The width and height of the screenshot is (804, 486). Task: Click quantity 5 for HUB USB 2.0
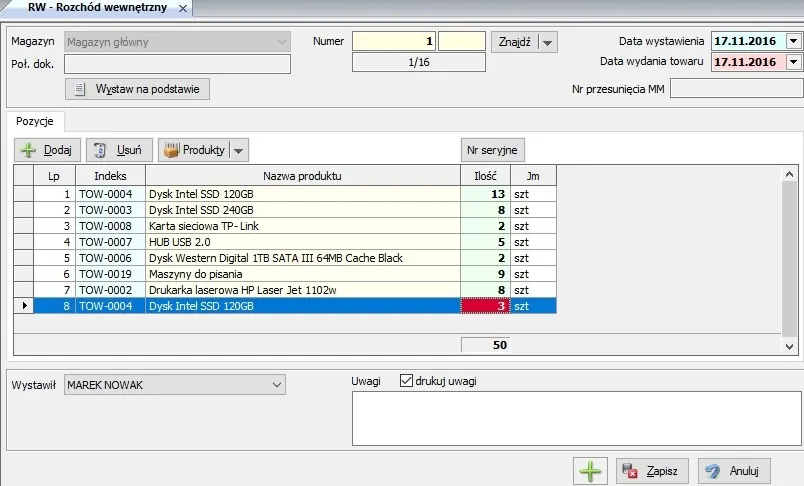coord(486,241)
